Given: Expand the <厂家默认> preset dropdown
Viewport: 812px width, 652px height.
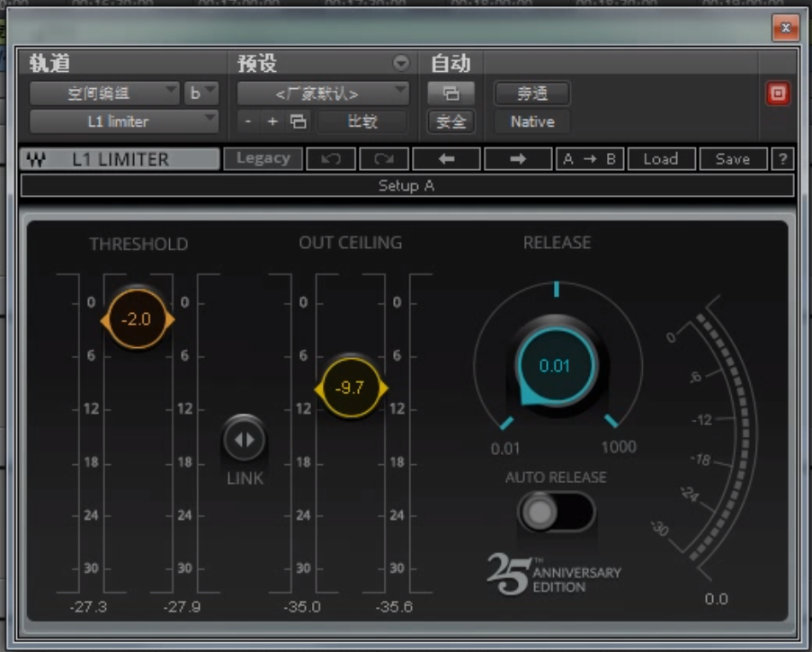Looking at the screenshot, I should click(323, 93).
